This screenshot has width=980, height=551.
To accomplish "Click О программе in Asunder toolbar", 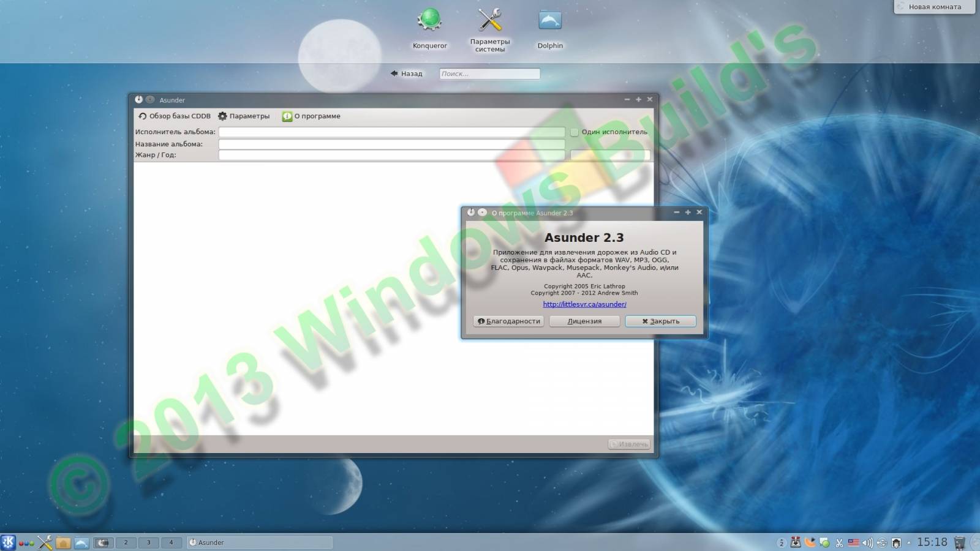I will (x=311, y=116).
